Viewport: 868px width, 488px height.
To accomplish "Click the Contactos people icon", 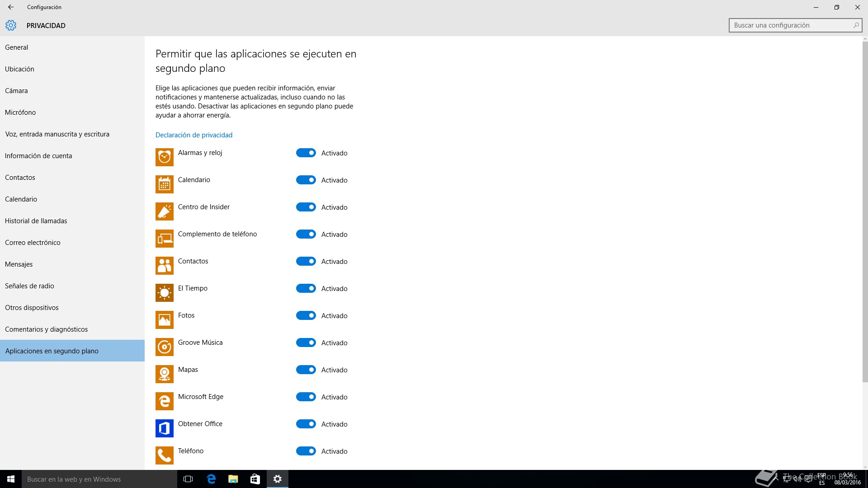I will 165,266.
